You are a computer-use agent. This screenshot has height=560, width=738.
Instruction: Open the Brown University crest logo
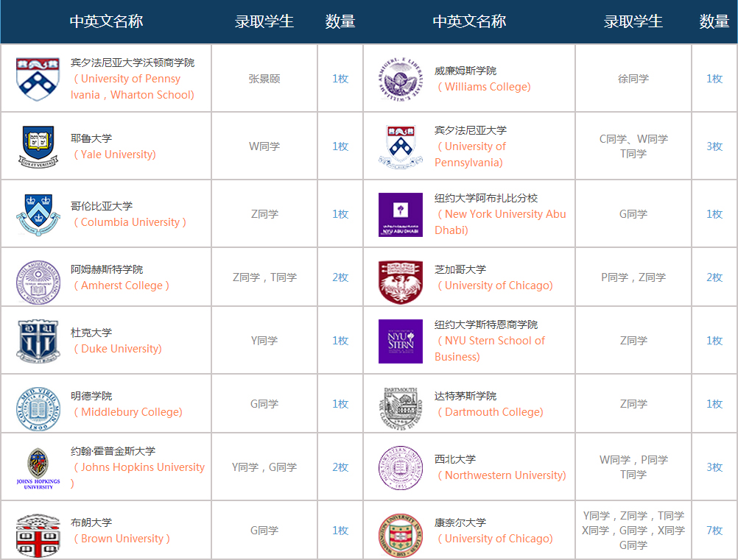pyautogui.click(x=38, y=535)
